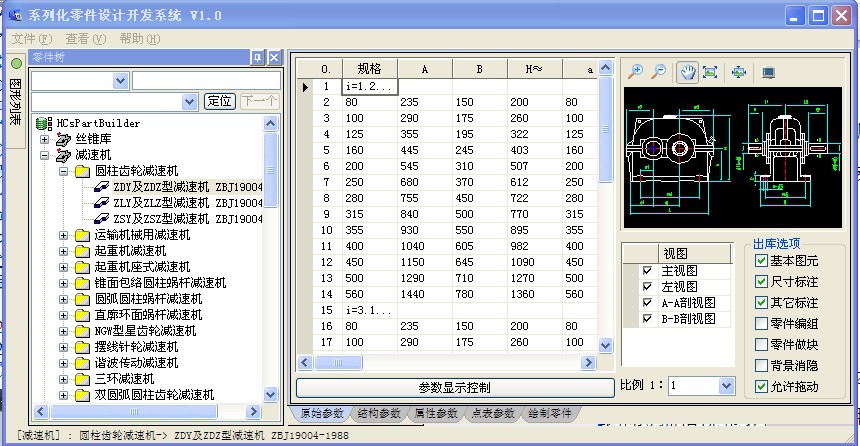Image resolution: width=860 pixels, height=446 pixels.
Task: Open the 比例 scale dropdown
Action: [x=726, y=385]
